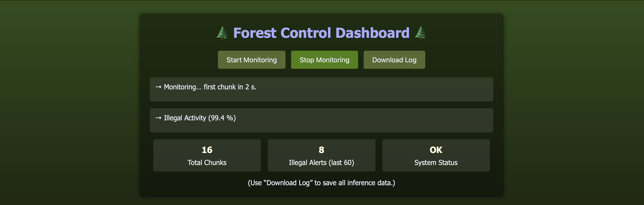The height and width of the screenshot is (205, 644).
Task: Click the System Status label
Action: point(436,163)
